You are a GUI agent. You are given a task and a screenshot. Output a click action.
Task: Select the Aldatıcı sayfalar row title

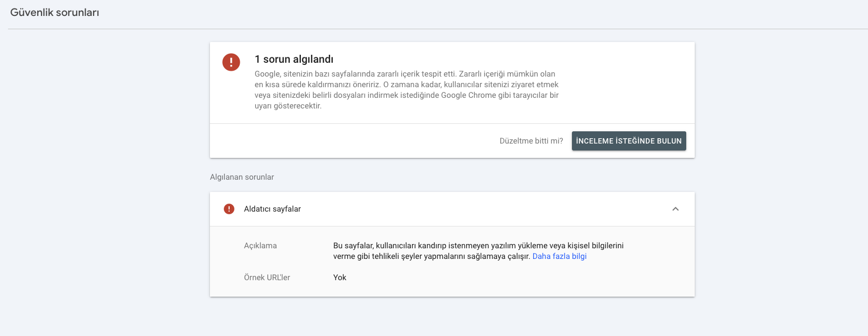(272, 209)
